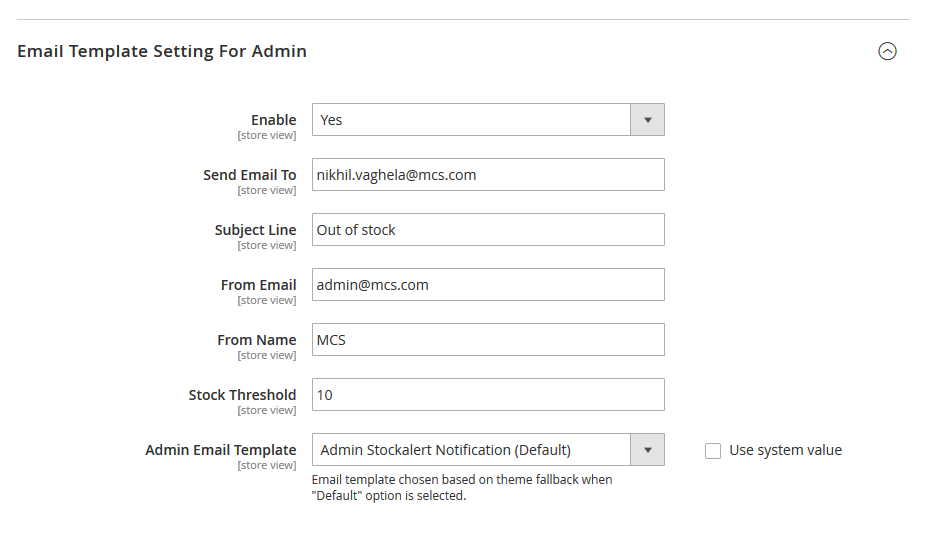The height and width of the screenshot is (539, 930).
Task: Click the Enable field label
Action: pyautogui.click(x=273, y=120)
